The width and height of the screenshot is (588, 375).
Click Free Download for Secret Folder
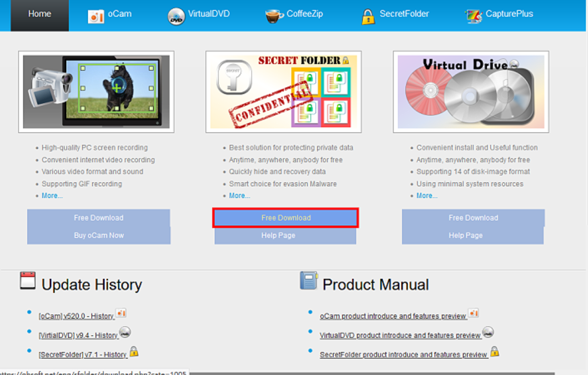(285, 217)
